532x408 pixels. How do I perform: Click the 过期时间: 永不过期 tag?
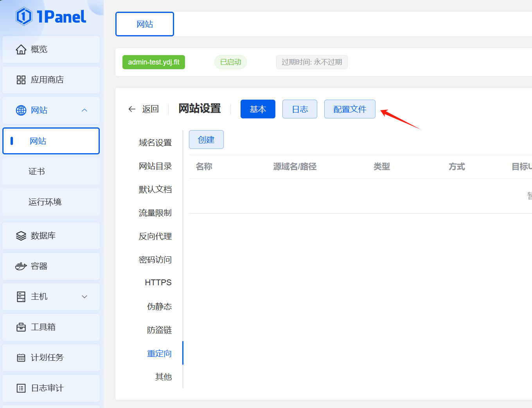point(312,62)
